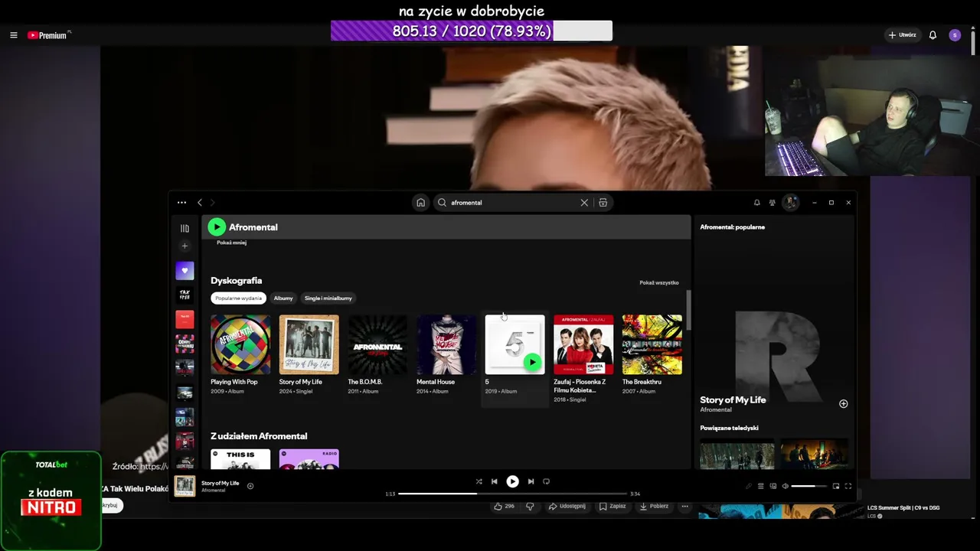This screenshot has height=551, width=980.
Task: Play the artist Afromental
Action: pyautogui.click(x=217, y=227)
